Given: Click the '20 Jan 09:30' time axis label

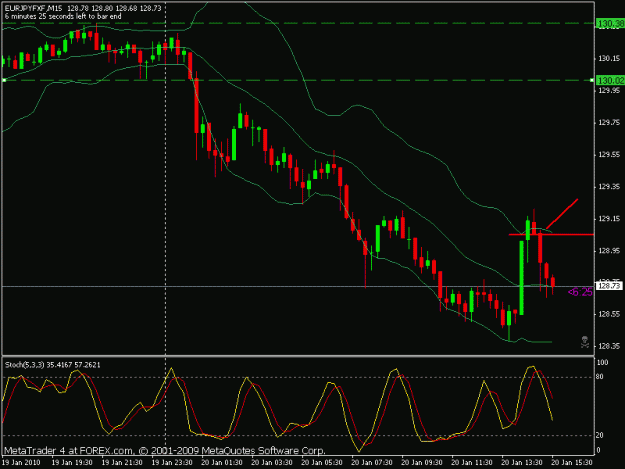Looking at the screenshot, I should pos(421,462).
